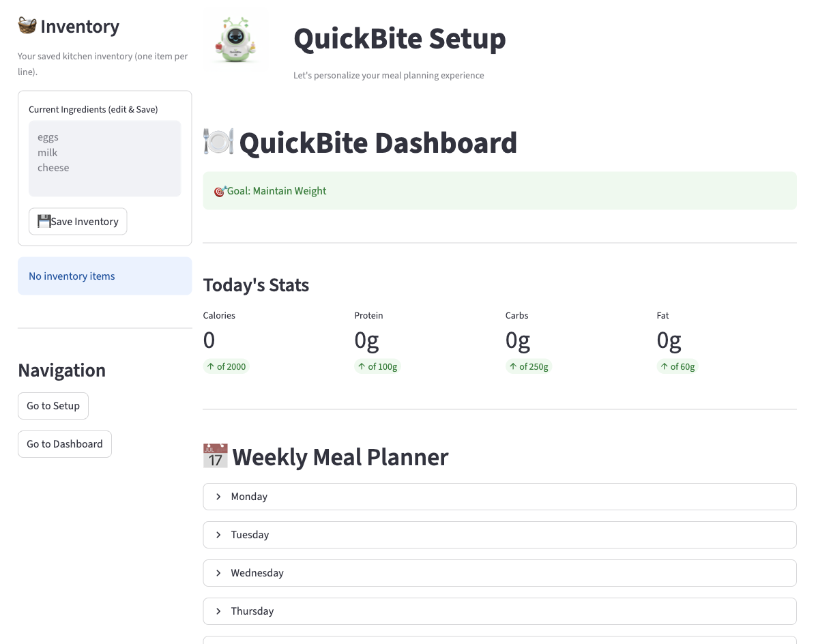Click the basket icon beside Inventory
Image resolution: width=816 pixels, height=644 pixels.
click(x=27, y=25)
